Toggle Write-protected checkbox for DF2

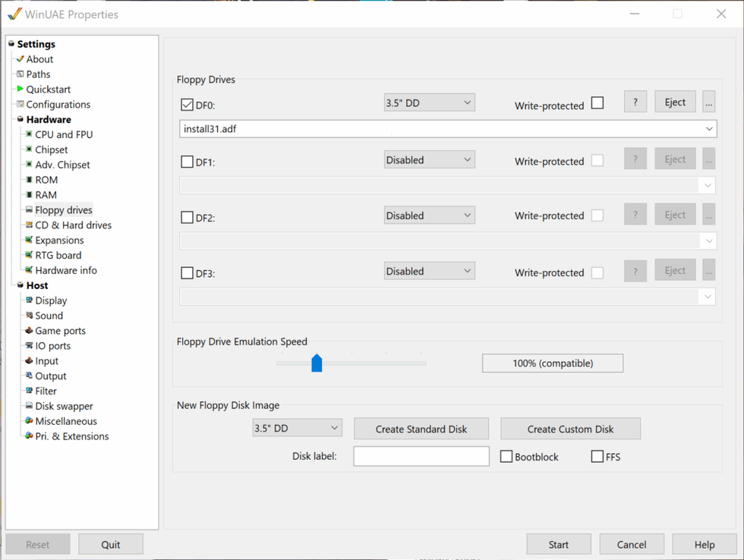pos(597,216)
